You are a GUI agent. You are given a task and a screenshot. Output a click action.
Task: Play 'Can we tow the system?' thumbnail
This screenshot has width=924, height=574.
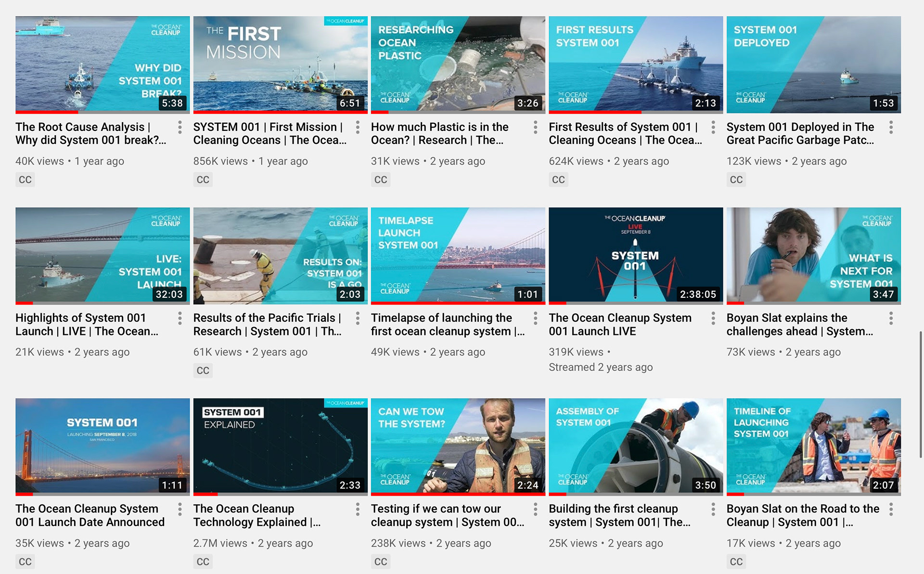[458, 446]
